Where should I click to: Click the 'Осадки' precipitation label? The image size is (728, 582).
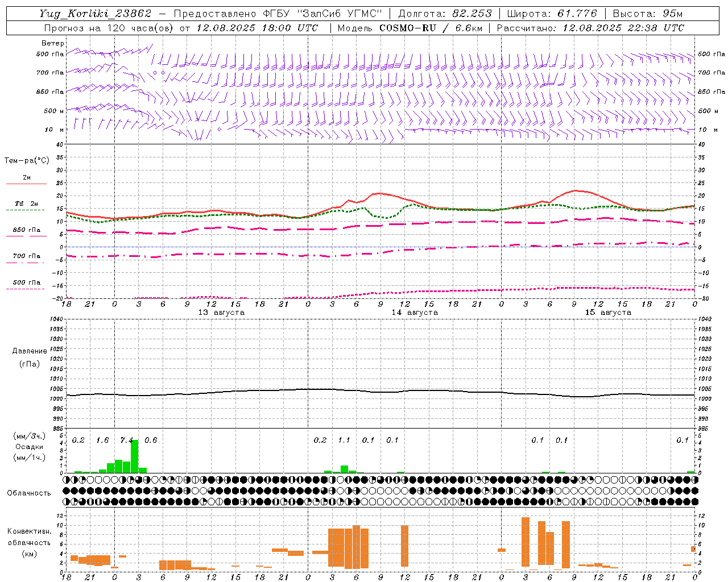tap(30, 447)
